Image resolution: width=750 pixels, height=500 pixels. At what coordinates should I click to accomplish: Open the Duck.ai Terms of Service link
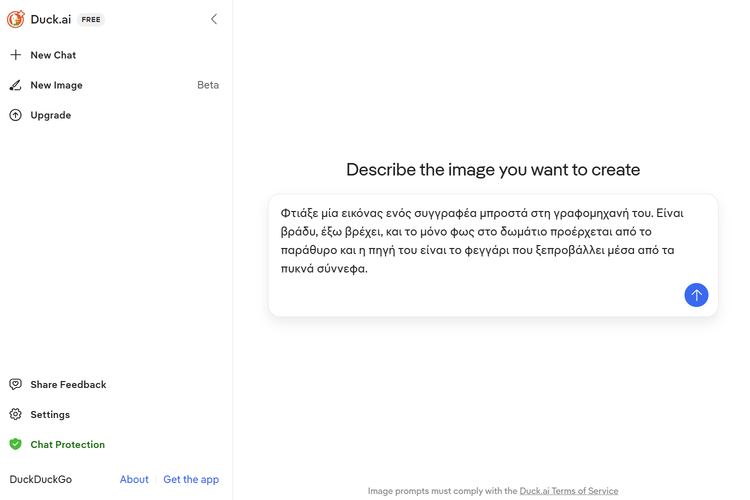[568, 491]
